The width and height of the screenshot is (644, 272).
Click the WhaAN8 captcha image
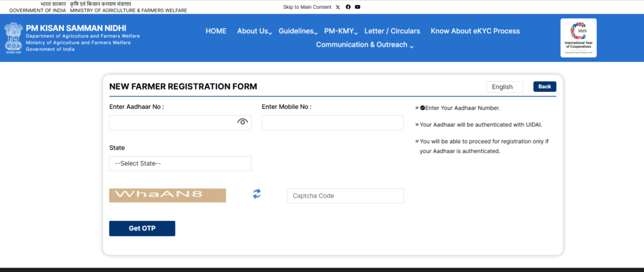[167, 195]
